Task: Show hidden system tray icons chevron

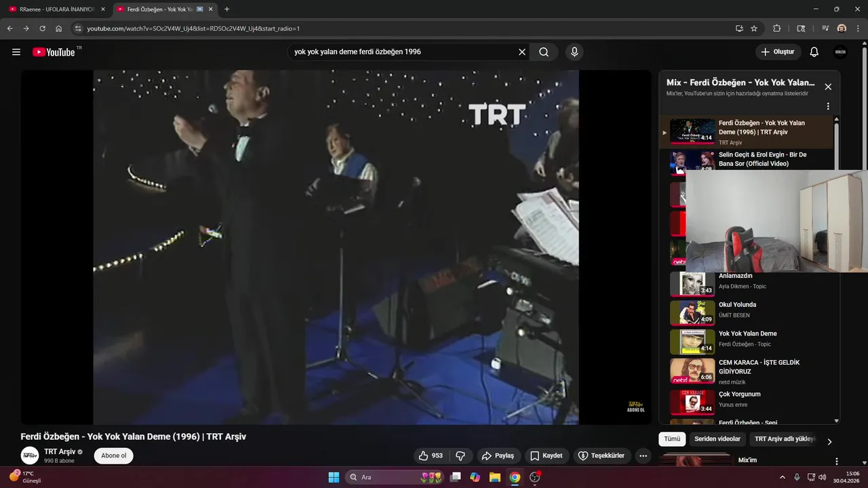Action: pyautogui.click(x=783, y=477)
